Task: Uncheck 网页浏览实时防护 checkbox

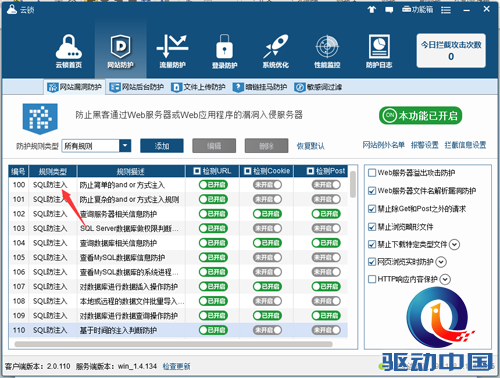Action: [x=372, y=262]
